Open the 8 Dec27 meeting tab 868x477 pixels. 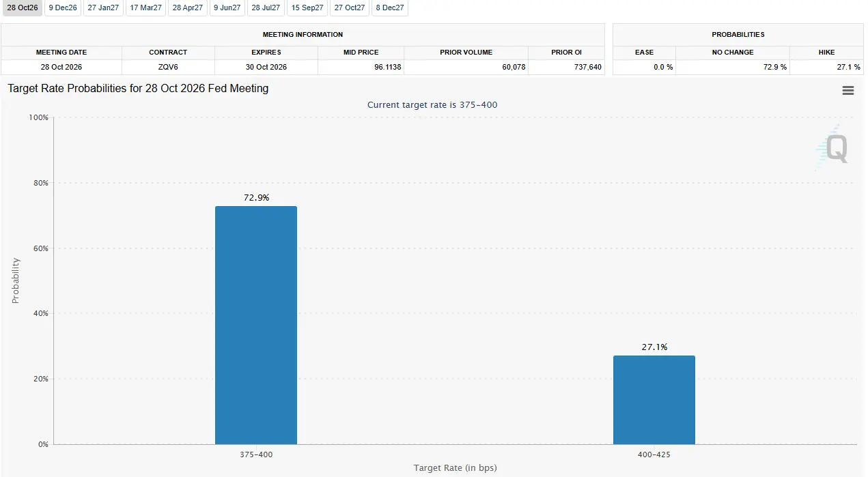point(390,8)
